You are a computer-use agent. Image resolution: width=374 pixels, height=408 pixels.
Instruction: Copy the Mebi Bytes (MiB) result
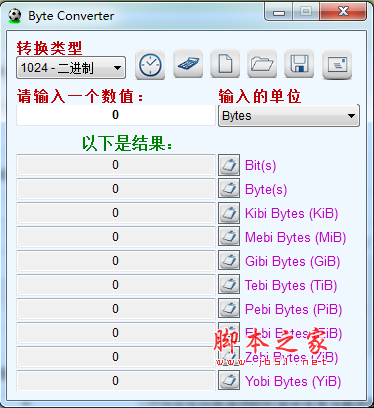pos(229,237)
